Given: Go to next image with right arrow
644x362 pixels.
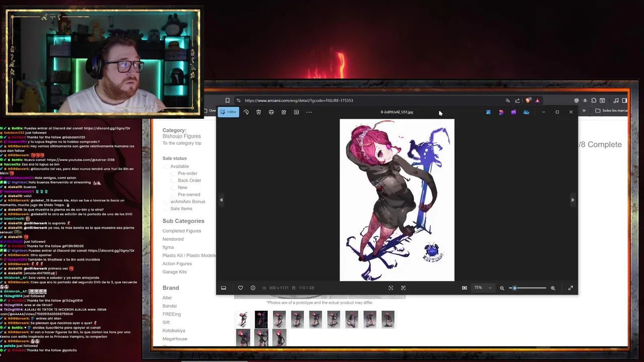Looking at the screenshot, I should click(573, 200).
